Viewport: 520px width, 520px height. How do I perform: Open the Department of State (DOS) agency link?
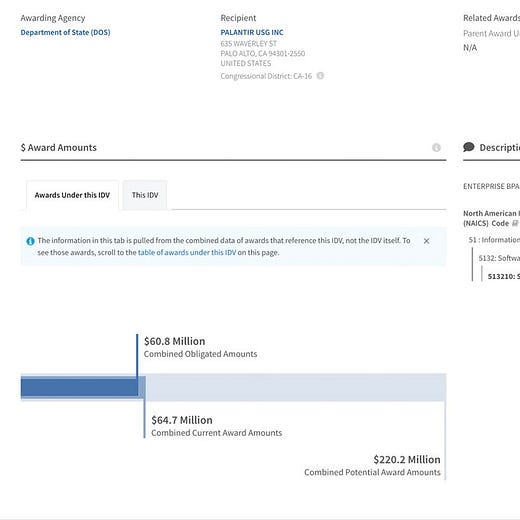[x=65, y=32]
